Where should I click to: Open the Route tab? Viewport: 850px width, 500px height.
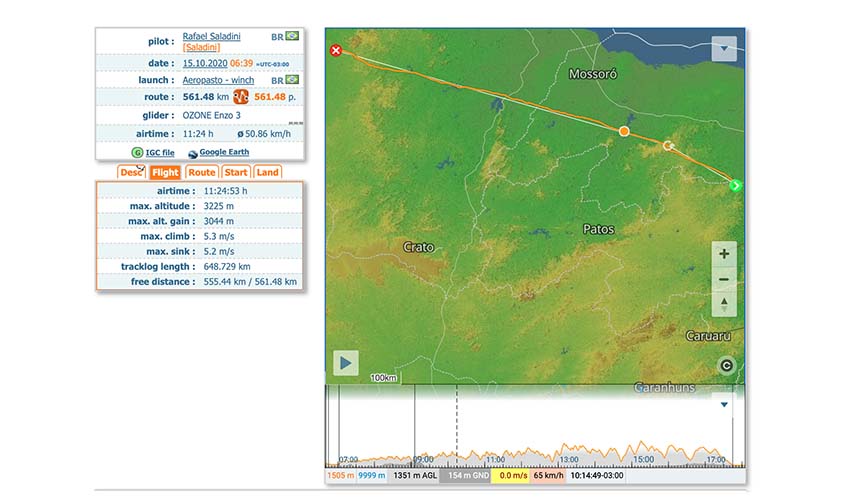point(202,172)
